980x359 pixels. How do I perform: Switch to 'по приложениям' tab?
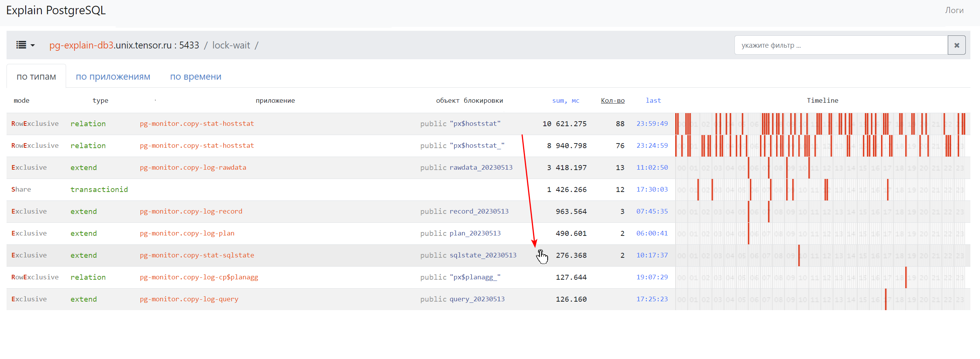[x=113, y=77]
